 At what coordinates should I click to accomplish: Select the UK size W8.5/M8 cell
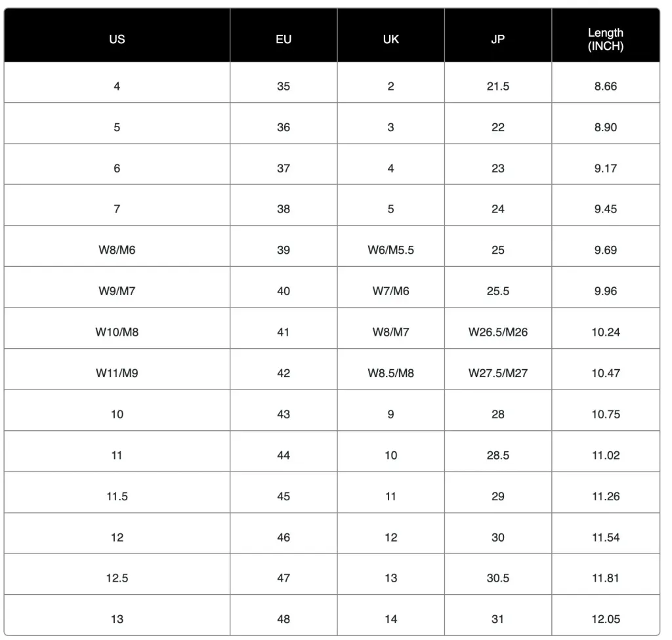[390, 373]
